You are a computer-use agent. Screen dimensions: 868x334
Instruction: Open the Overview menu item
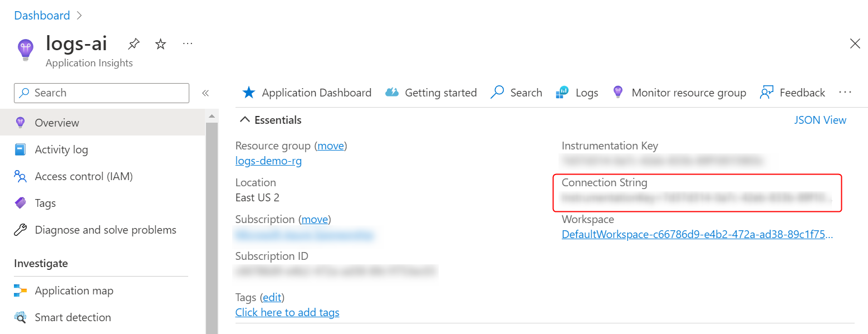[x=102, y=123]
